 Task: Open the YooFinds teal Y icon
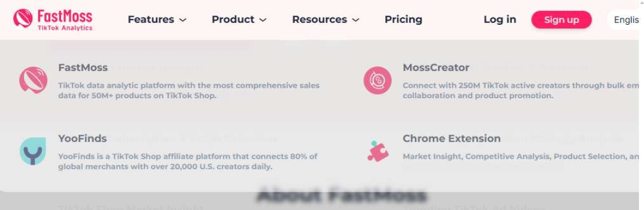coord(33,151)
